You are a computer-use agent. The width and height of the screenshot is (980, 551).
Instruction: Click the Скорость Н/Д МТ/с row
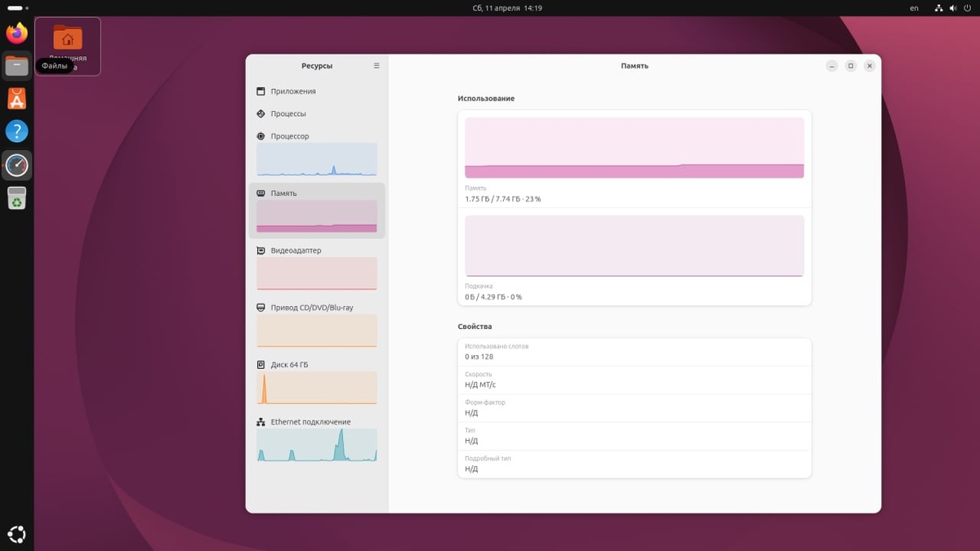tap(635, 380)
